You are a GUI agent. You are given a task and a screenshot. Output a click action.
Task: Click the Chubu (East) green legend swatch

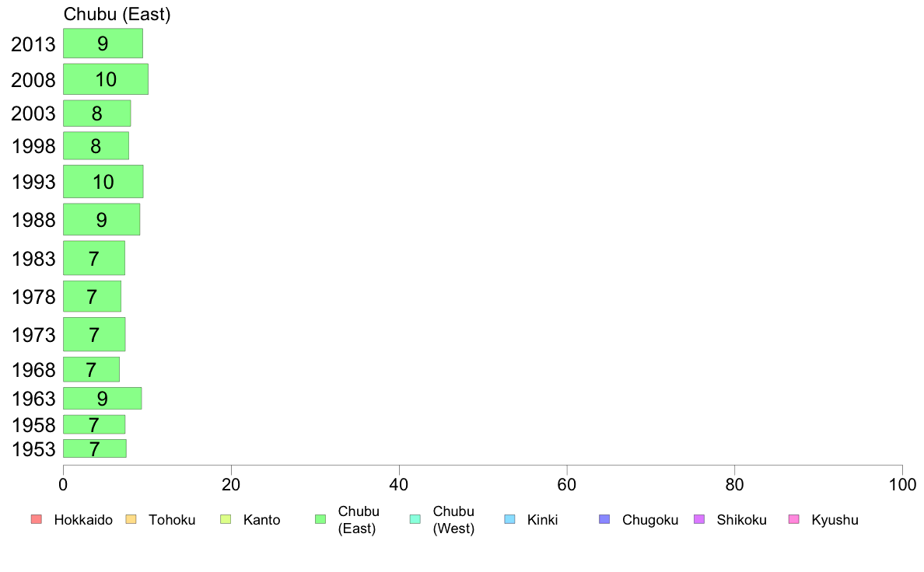[320, 519]
